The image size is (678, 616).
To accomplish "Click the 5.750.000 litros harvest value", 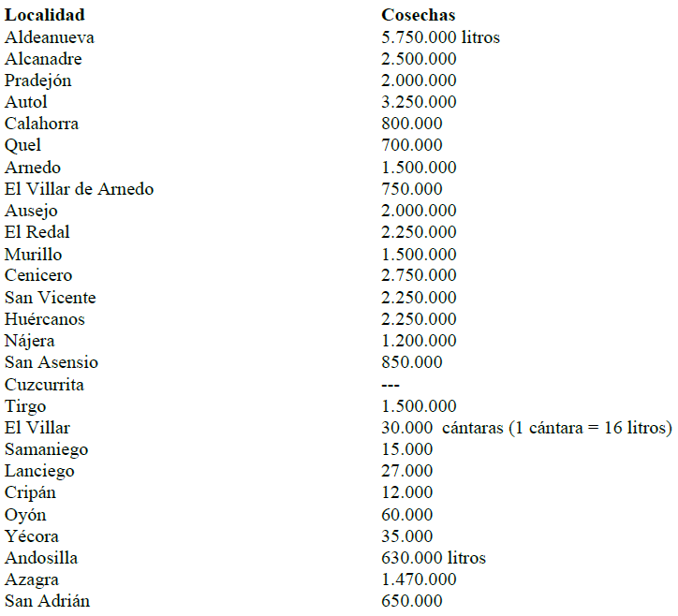I will pyautogui.click(x=440, y=37).
